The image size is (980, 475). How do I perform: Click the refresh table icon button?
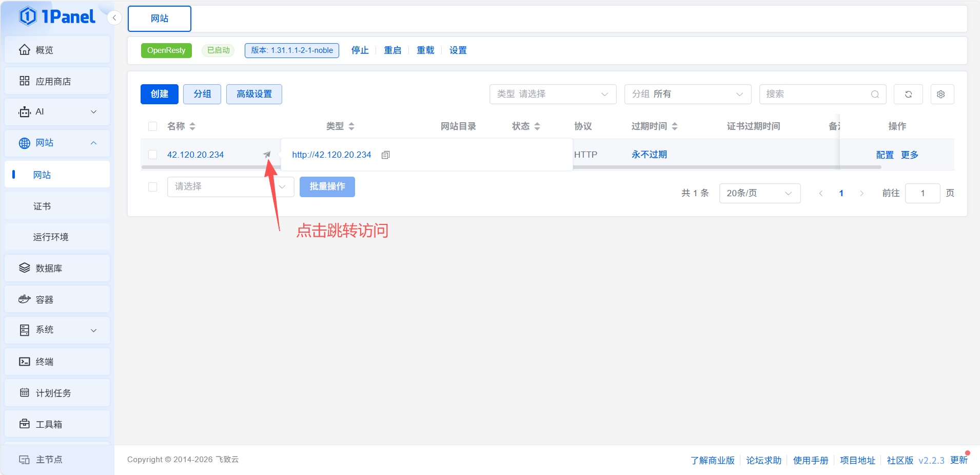coord(908,94)
